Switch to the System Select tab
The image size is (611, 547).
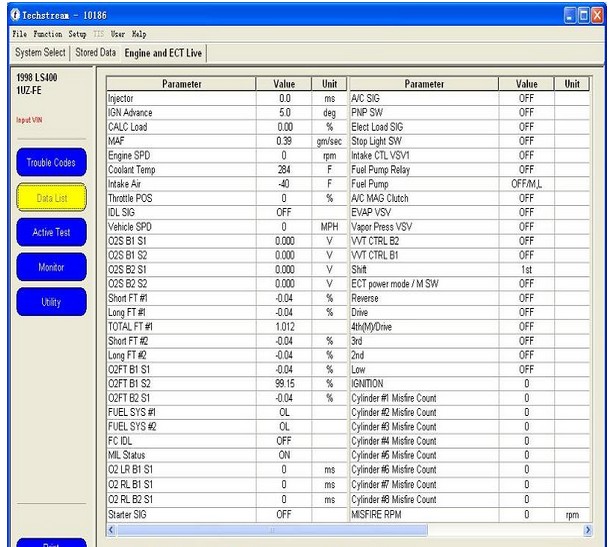click(x=40, y=52)
